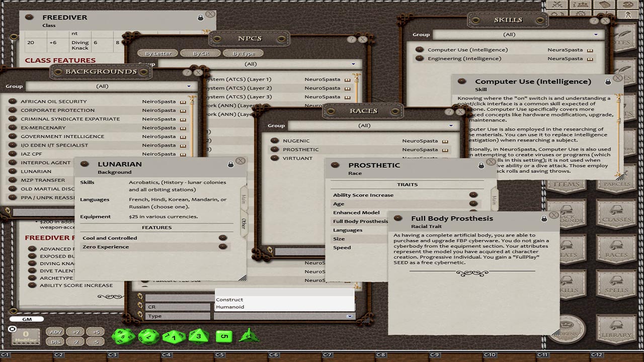
Task: Enable the ADV advantage toggle
Action: pos(55,332)
